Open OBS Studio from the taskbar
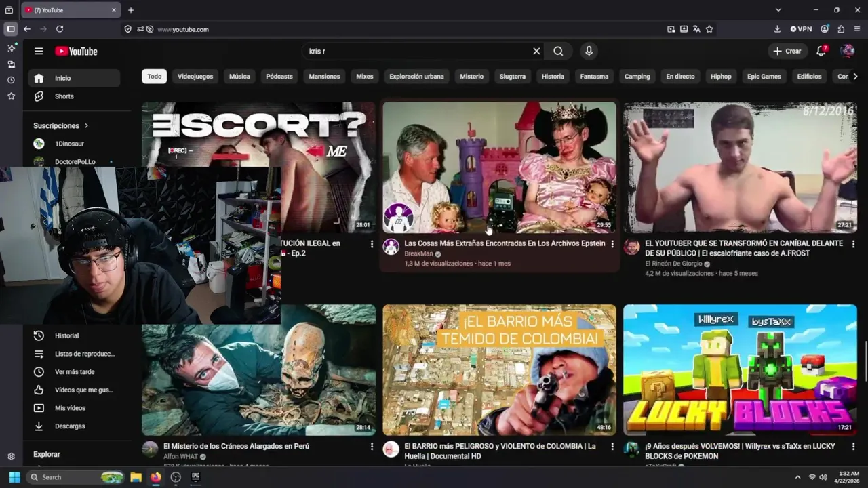 176,477
